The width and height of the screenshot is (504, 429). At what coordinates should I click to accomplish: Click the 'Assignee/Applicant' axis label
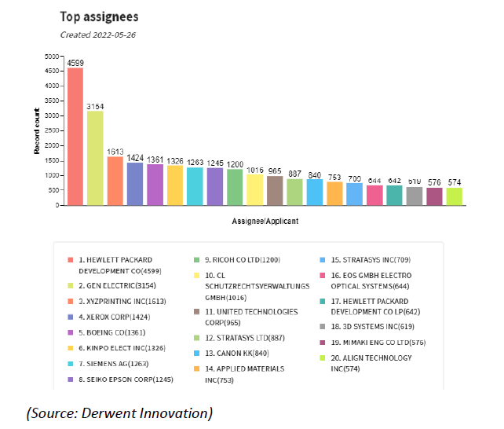pos(265,222)
